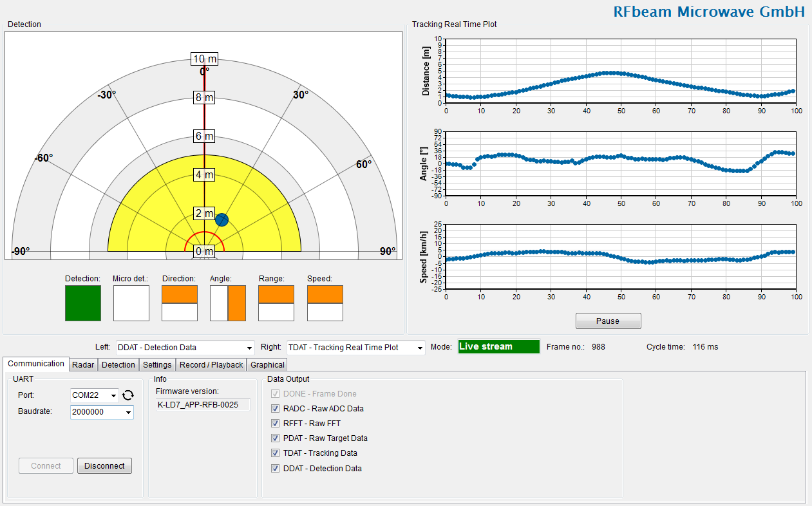Click the Live stream mode indicator
Image resolution: width=812 pixels, height=506 pixels.
point(498,347)
